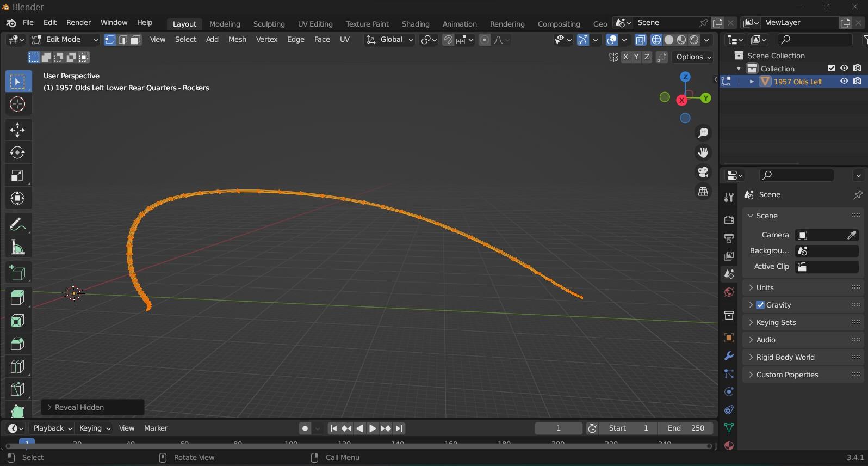The width and height of the screenshot is (868, 466).
Task: Select the Move tool
Action: point(17,130)
